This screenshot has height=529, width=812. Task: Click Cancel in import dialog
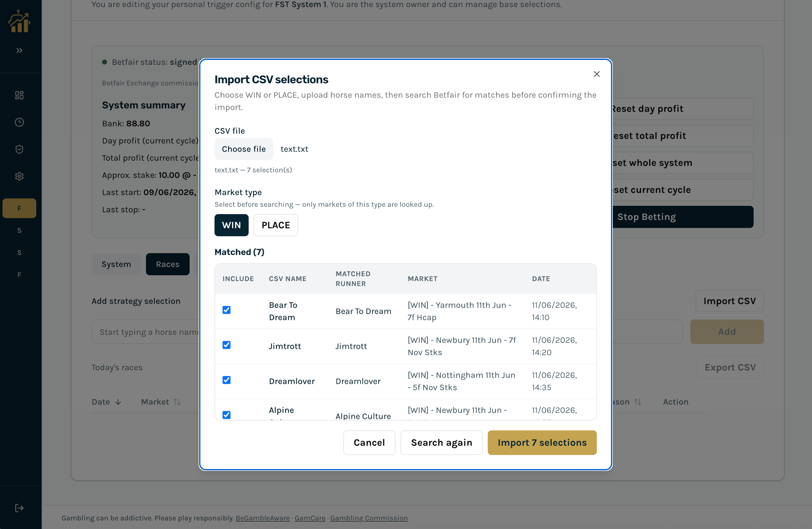369,443
